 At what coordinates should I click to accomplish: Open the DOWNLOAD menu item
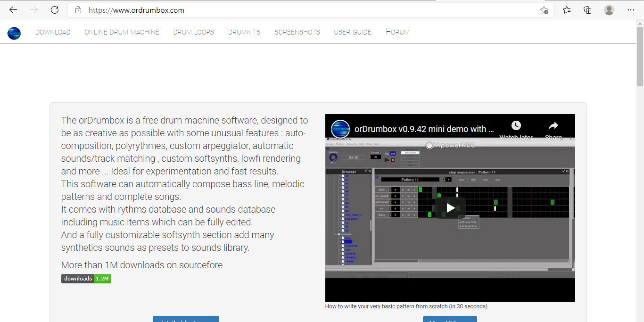[x=53, y=32]
